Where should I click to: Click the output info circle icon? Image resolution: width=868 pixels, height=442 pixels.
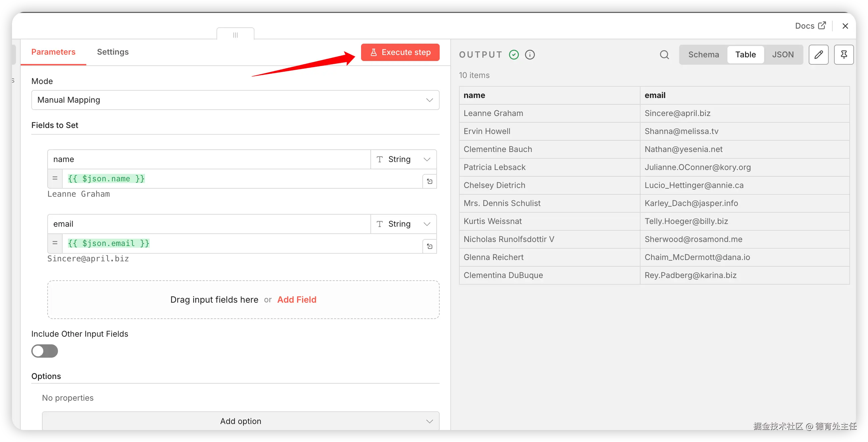pyautogui.click(x=530, y=55)
